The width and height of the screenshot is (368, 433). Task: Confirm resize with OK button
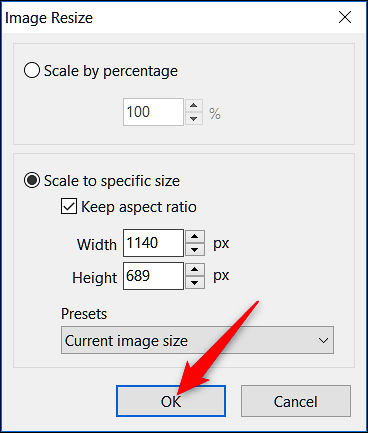(x=171, y=401)
